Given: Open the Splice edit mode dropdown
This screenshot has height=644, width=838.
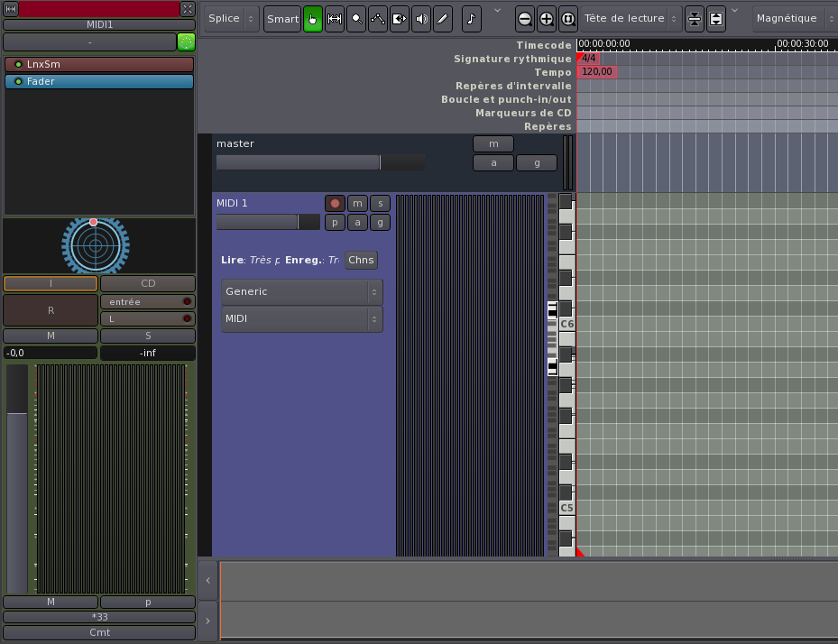Looking at the screenshot, I should pos(231,19).
